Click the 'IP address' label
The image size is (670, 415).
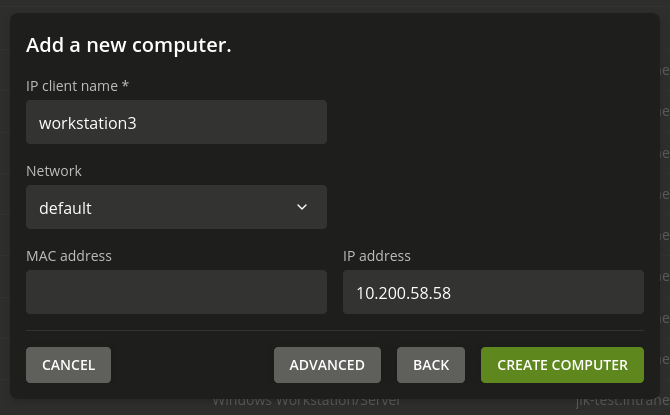pyautogui.click(x=377, y=256)
